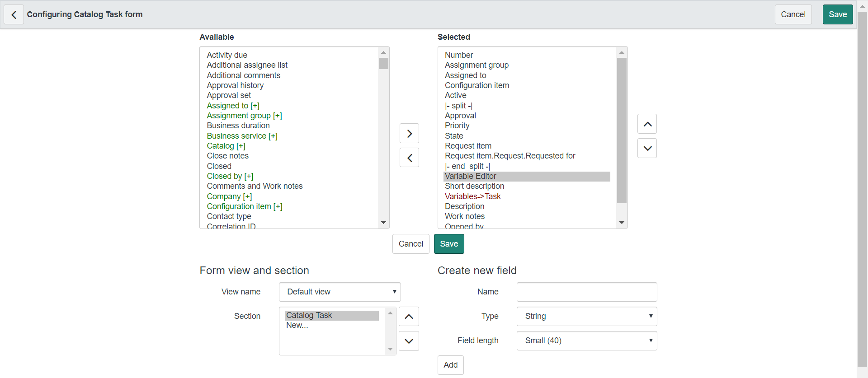868x378 pixels.
Task: Cancel changes below the slushbucket lists
Action: 410,244
